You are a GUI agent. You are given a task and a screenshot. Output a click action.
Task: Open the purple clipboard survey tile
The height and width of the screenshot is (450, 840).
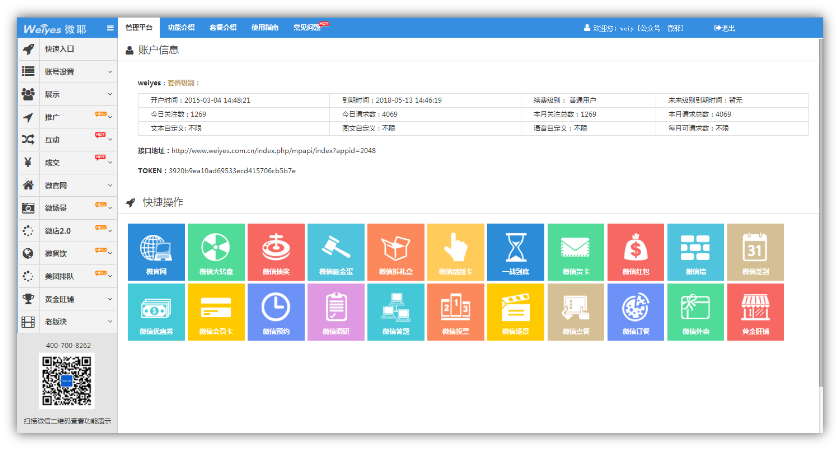point(336,312)
